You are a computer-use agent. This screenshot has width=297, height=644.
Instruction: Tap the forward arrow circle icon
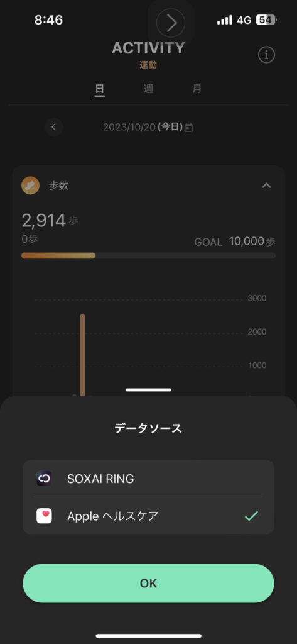(171, 23)
